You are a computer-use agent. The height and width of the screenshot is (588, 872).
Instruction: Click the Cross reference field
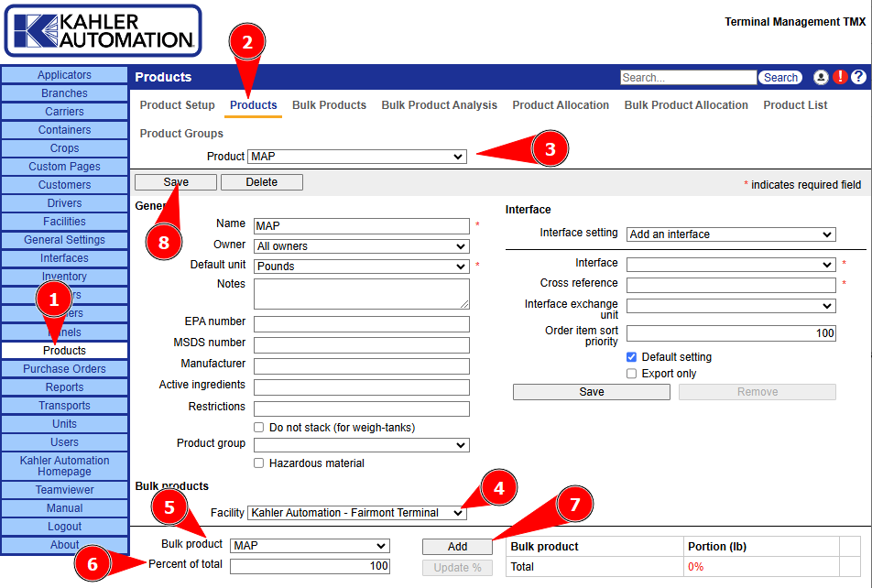731,285
